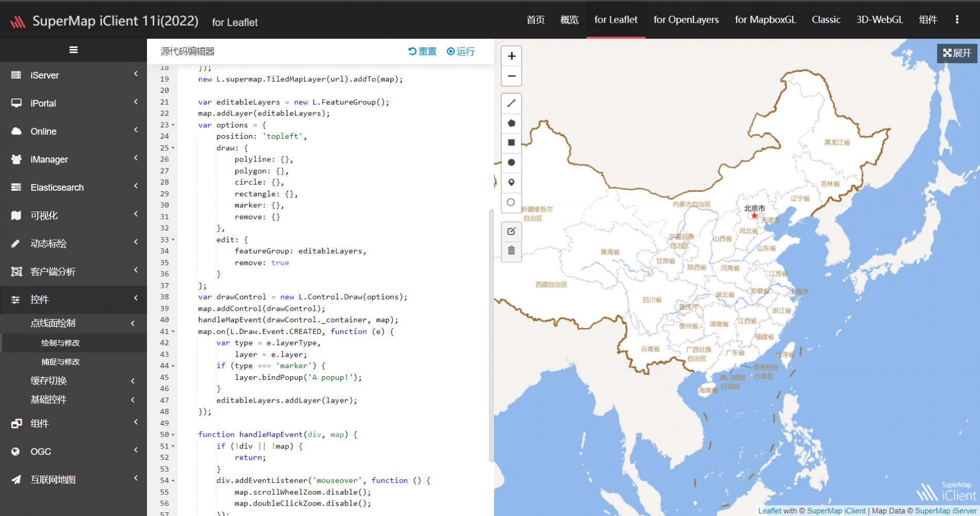
Task: Click the 源代码编辑器 title text
Action: point(188,52)
